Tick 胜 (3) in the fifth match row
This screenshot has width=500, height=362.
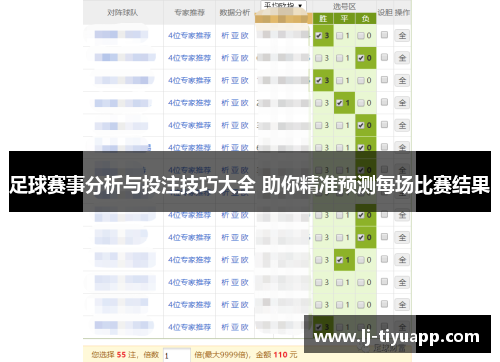(x=319, y=125)
